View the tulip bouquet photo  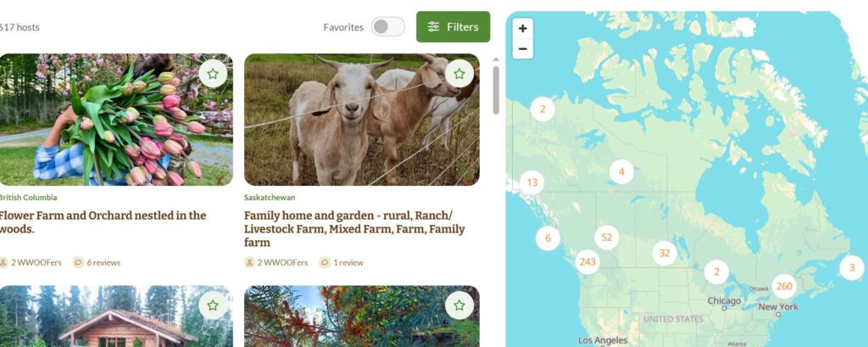click(x=115, y=119)
